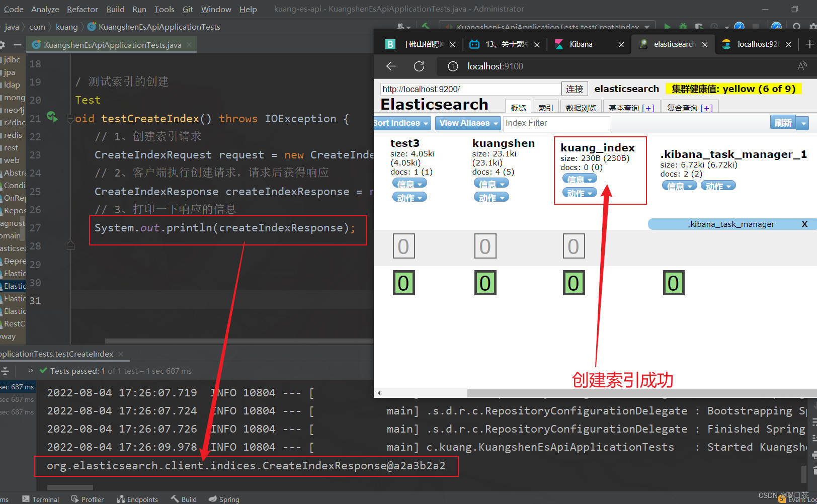Open the 动作 dropdown under kuangshen

(x=492, y=198)
